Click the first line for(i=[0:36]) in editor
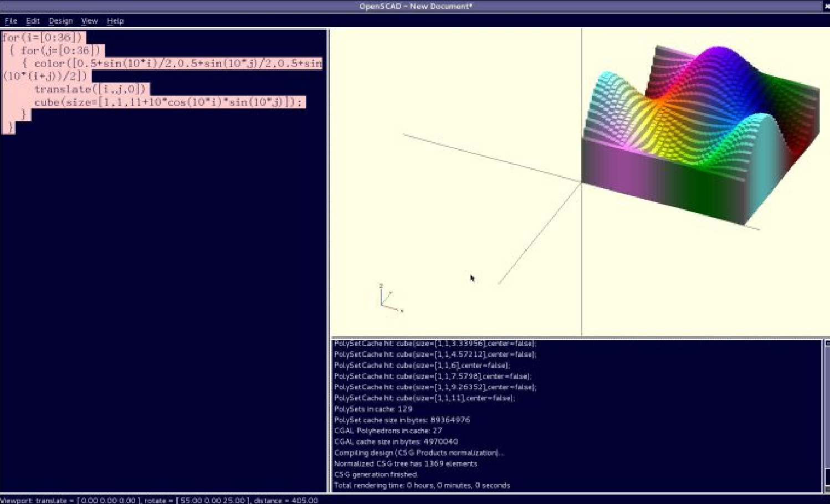The height and width of the screenshot is (504, 830). pos(42,38)
